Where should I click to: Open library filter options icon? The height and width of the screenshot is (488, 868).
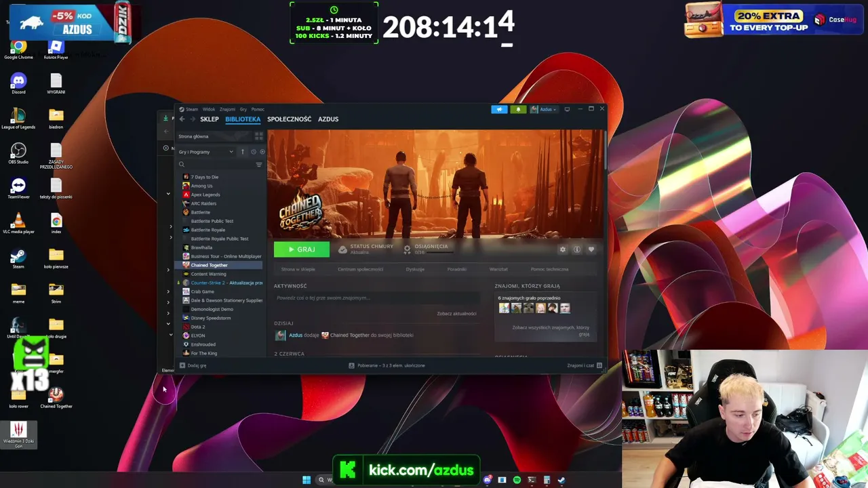258,165
